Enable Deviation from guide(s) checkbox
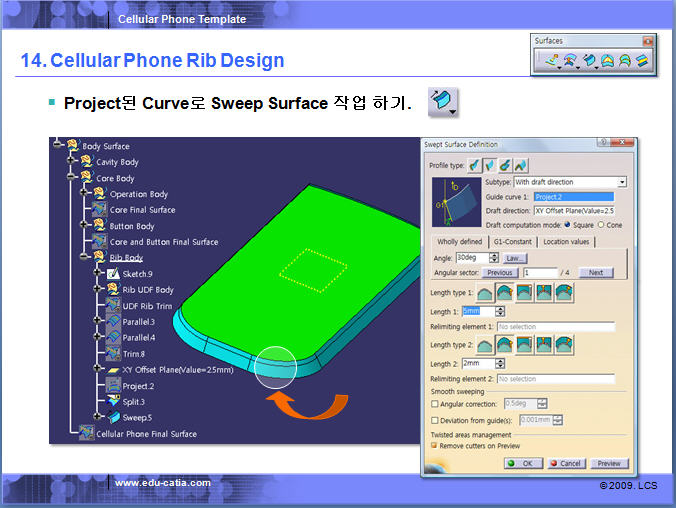 pyautogui.click(x=435, y=420)
